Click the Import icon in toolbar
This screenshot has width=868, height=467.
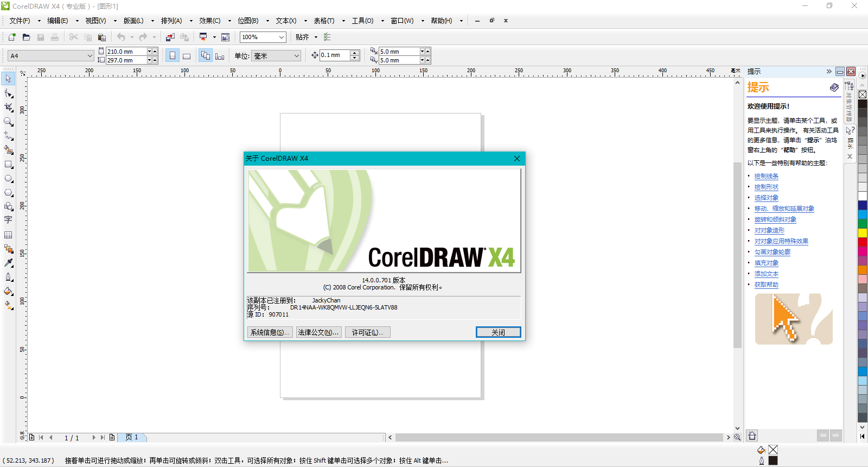click(x=170, y=37)
